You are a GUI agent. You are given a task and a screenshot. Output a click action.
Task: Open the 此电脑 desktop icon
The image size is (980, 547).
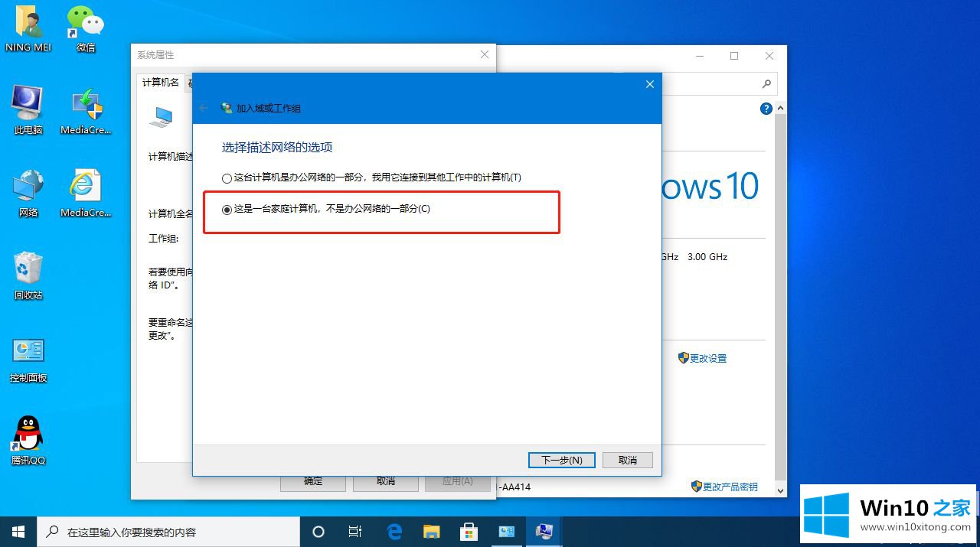coord(28,107)
